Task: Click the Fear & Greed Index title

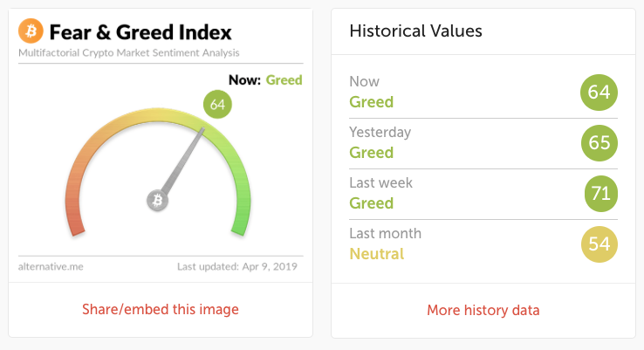Action: (140, 32)
